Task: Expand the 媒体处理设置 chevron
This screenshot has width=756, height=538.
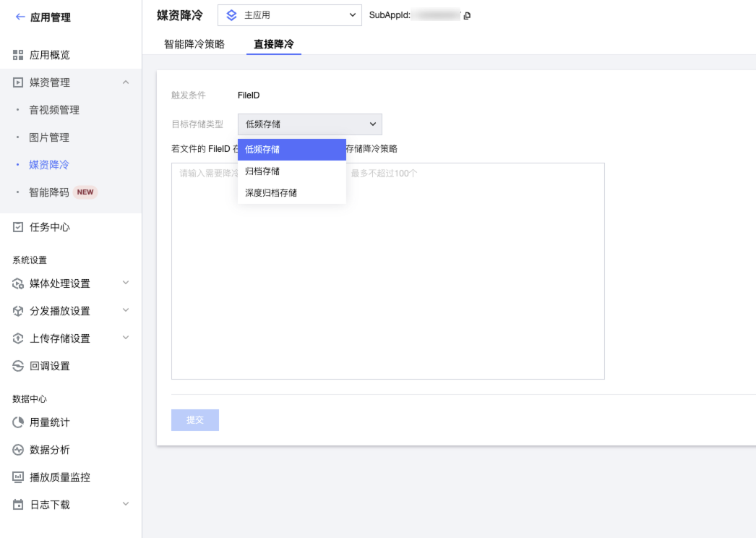Action: coord(126,283)
